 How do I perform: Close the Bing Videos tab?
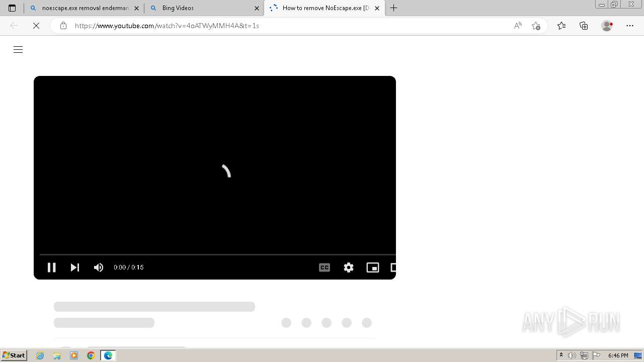pos(257,8)
